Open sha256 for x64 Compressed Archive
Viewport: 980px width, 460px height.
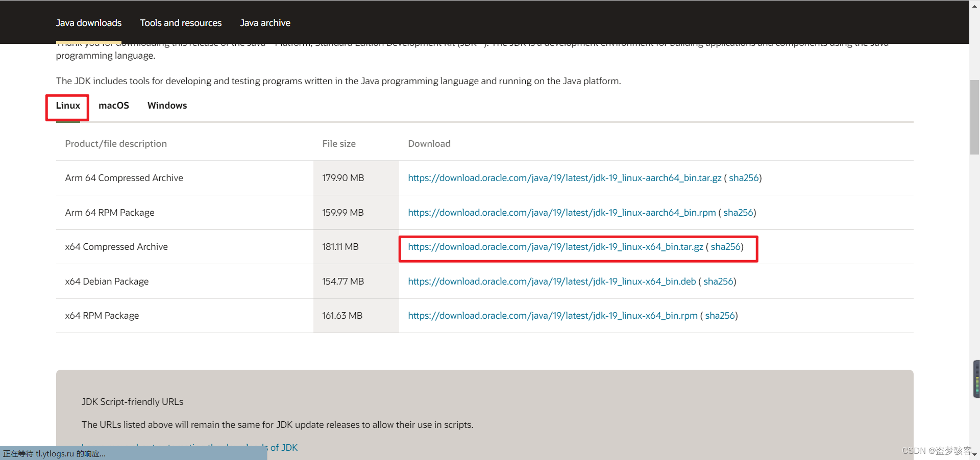[726, 247]
